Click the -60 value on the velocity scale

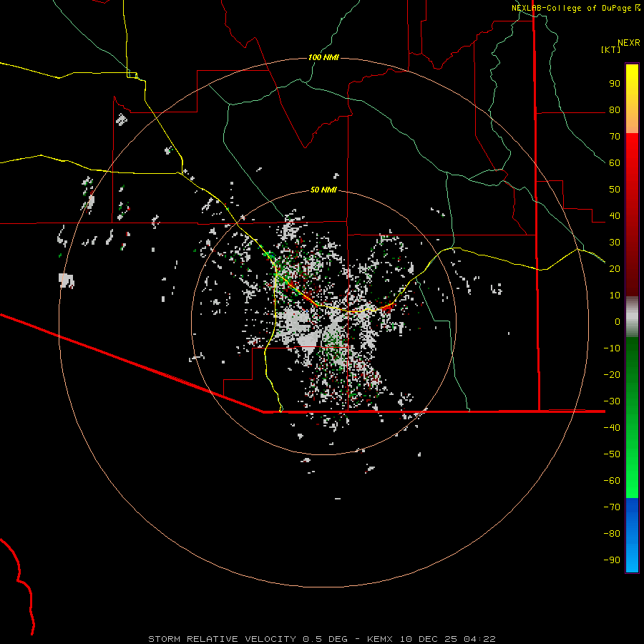(612, 481)
